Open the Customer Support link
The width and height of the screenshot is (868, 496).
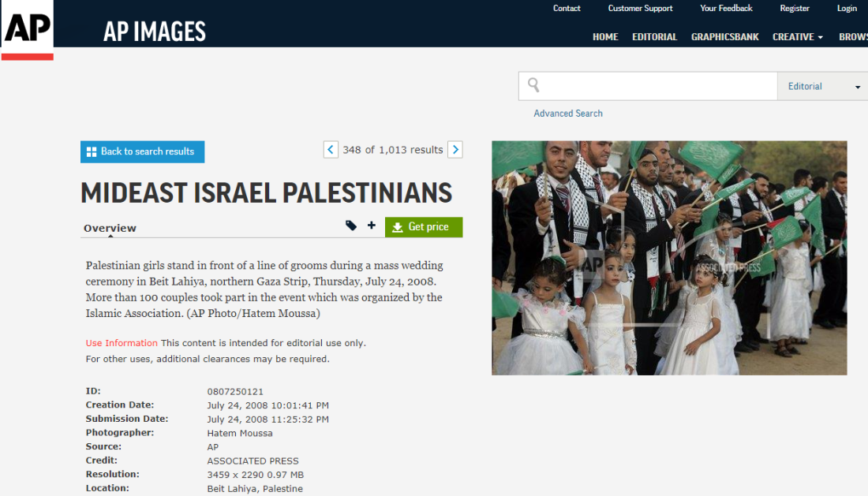[640, 9]
